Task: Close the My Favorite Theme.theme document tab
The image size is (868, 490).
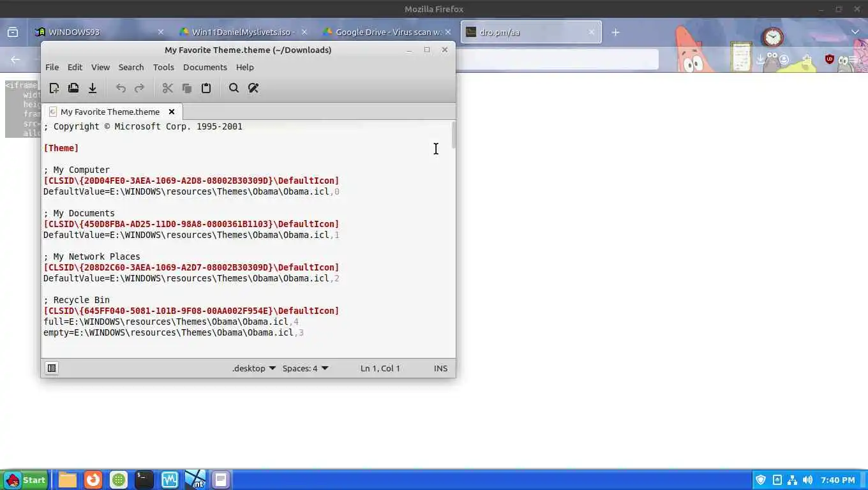Action: [x=172, y=112]
